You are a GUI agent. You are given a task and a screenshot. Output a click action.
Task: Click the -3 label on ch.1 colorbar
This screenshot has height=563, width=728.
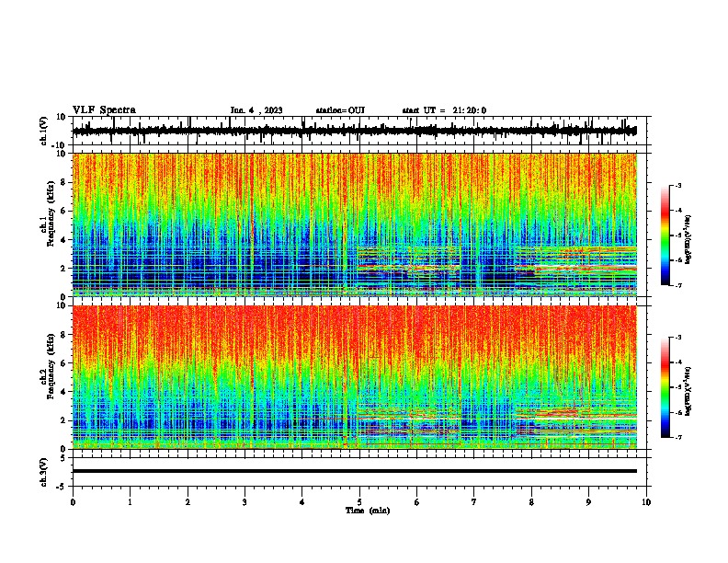point(677,185)
